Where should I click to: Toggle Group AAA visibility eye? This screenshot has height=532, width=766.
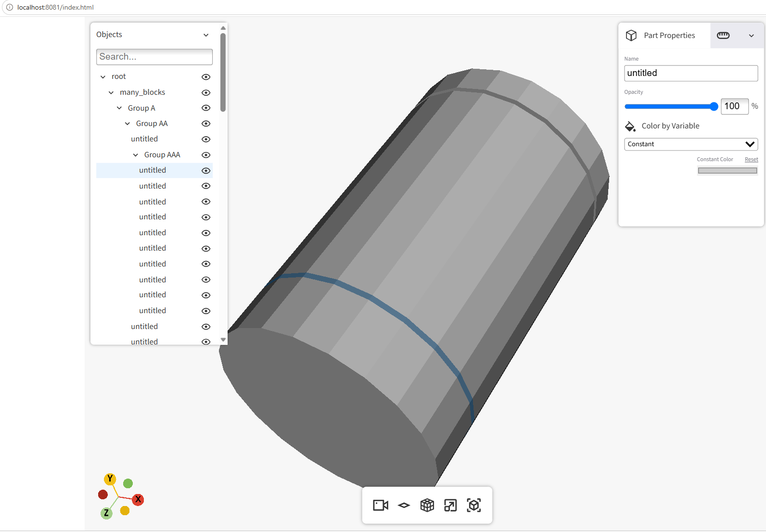point(206,155)
